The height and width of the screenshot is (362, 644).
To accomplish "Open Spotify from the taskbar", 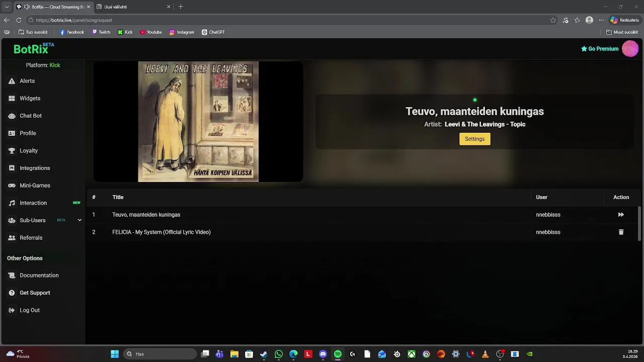I will coord(338,354).
